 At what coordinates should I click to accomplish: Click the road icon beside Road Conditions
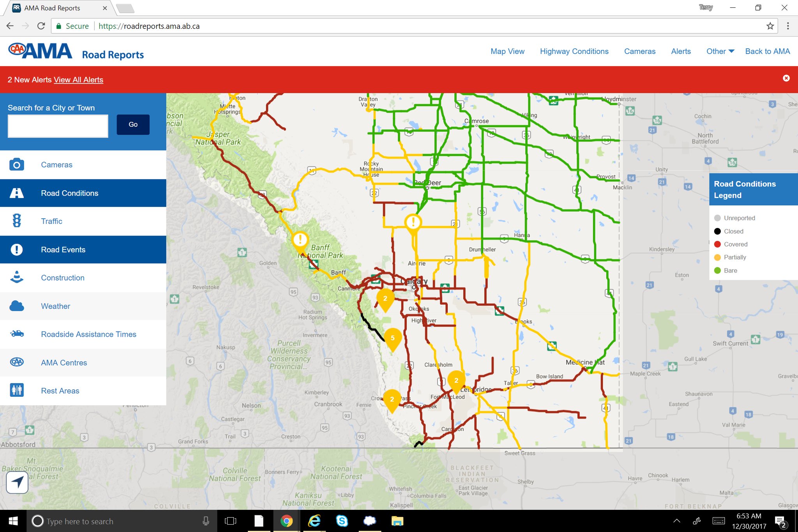pyautogui.click(x=16, y=193)
